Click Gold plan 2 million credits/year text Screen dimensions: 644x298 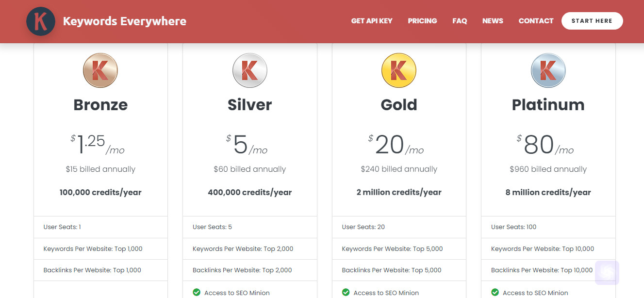click(x=399, y=192)
